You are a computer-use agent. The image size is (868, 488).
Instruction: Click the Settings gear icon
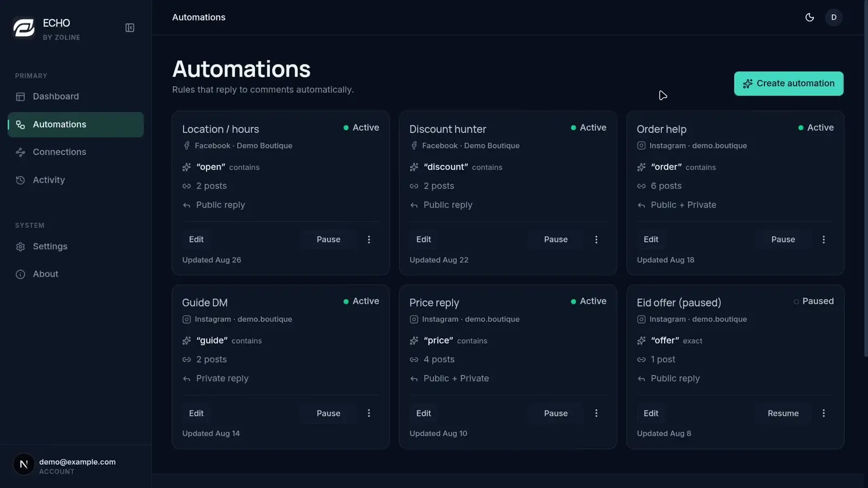[x=21, y=247]
